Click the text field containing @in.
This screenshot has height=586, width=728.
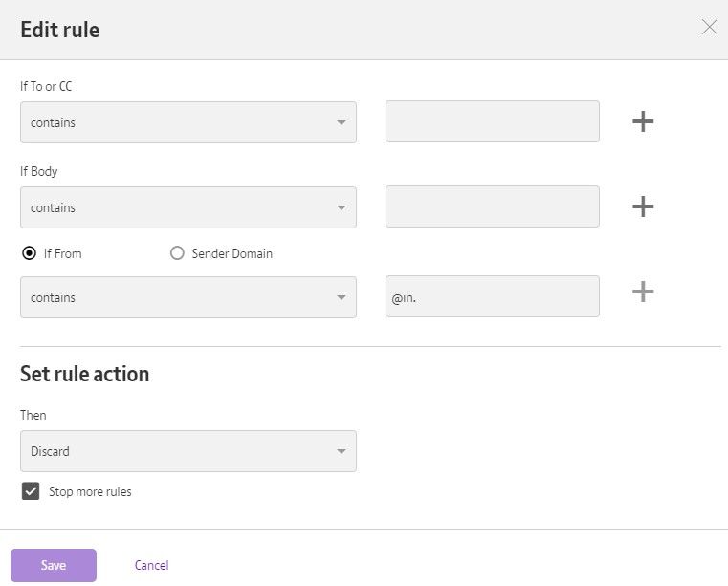tap(492, 296)
